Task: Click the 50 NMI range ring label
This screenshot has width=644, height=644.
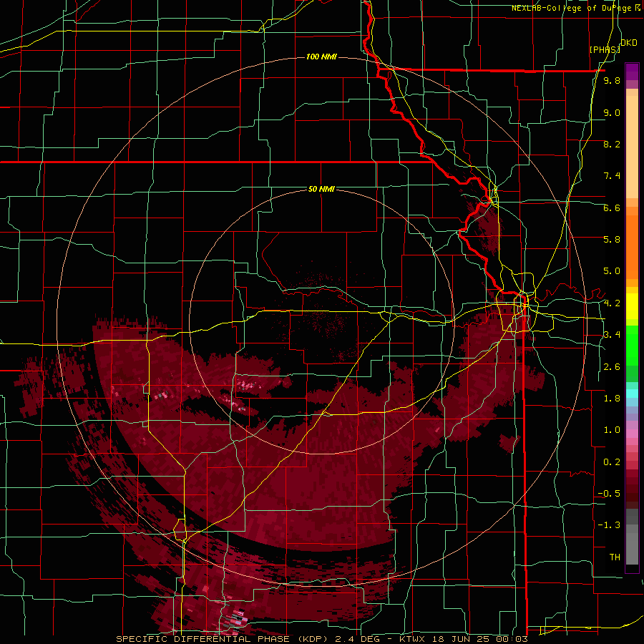Action: coord(321,189)
